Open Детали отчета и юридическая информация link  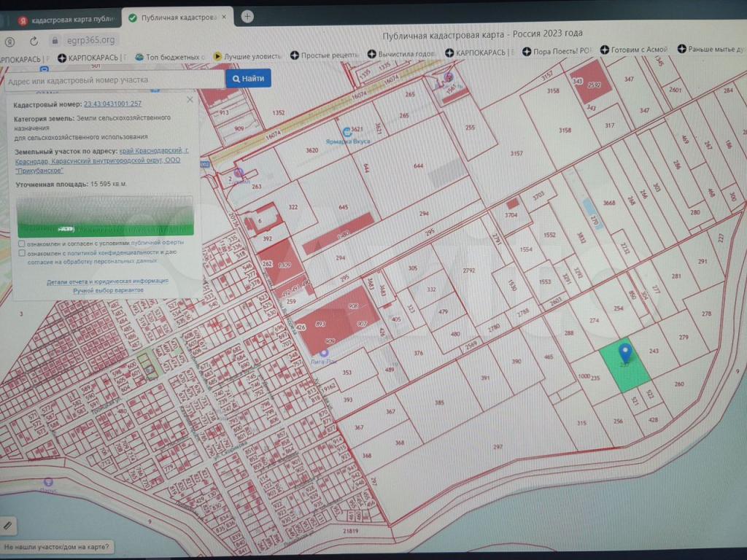pos(107,281)
